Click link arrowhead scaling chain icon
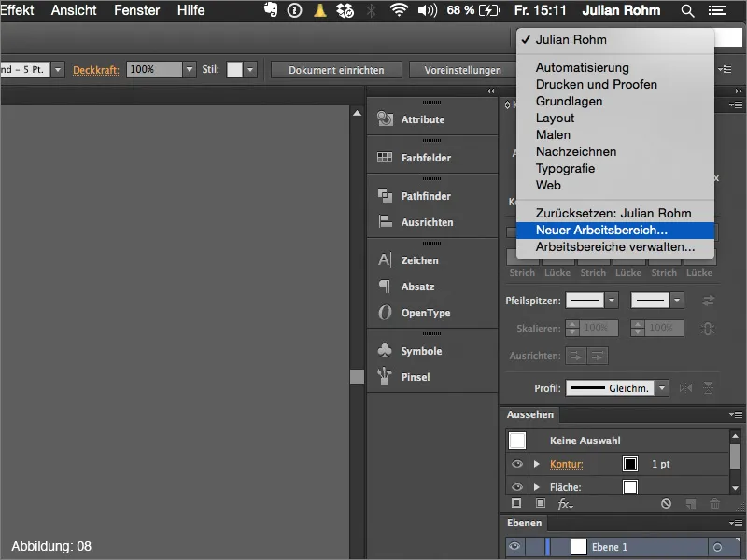Screen dimensions: 747x560 click(708, 329)
